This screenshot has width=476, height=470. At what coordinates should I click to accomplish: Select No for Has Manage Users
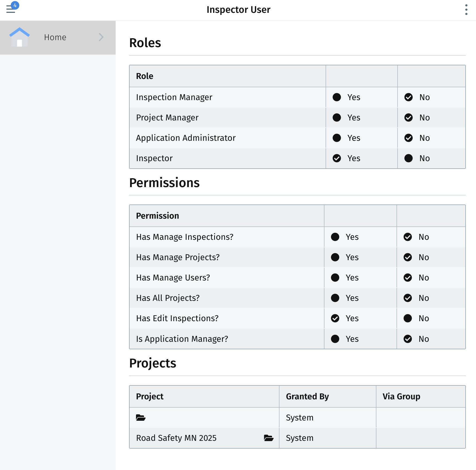click(x=408, y=278)
